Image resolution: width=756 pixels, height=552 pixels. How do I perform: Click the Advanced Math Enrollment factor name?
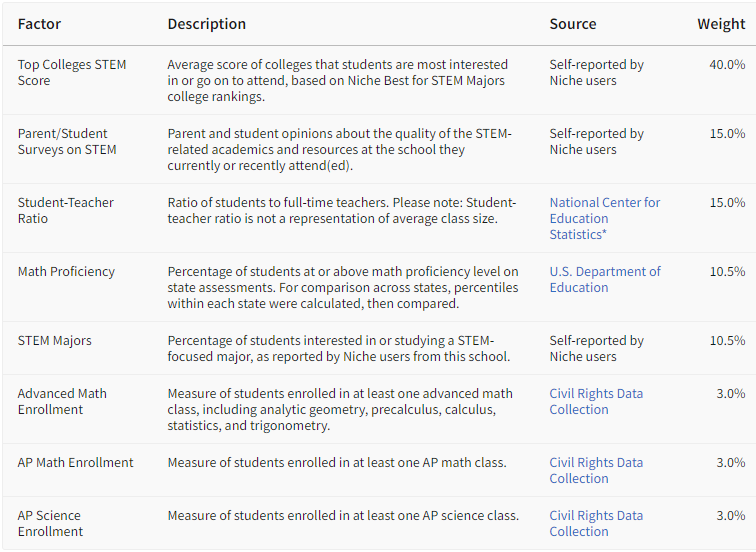tap(62, 401)
